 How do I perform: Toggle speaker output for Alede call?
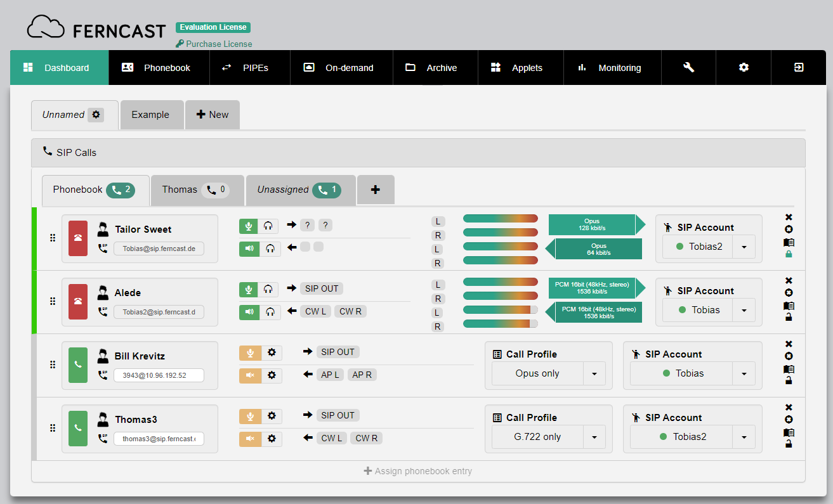249,311
